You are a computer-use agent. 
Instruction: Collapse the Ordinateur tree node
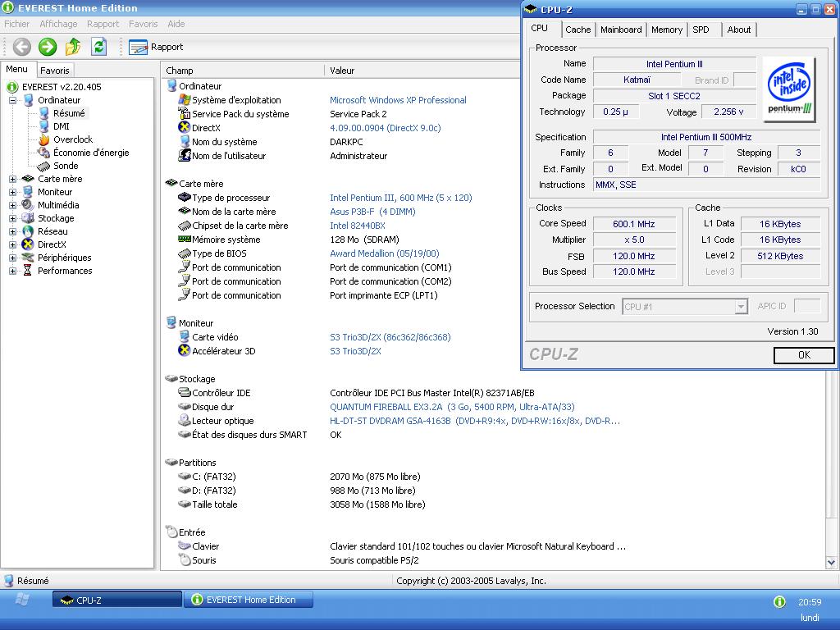click(13, 100)
